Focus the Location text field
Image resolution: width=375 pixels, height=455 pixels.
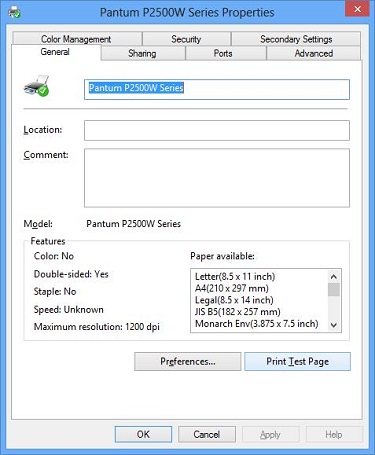[x=217, y=130]
